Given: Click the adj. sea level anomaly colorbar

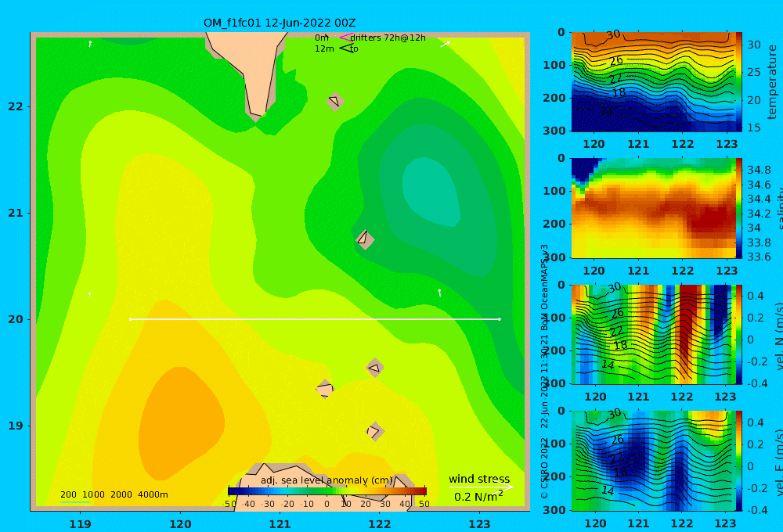Looking at the screenshot, I should click(327, 491).
